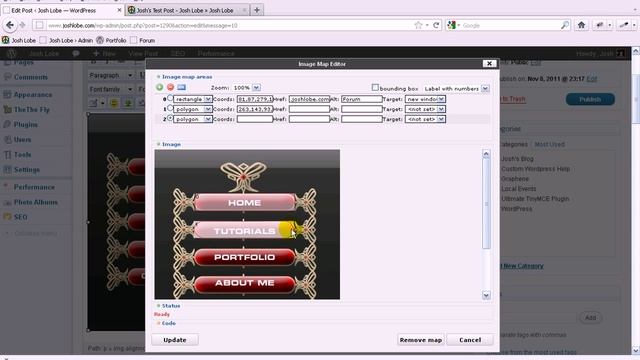Open browser home page icon
Image resolution: width=640 pixels, height=360 pixels.
coord(581,25)
